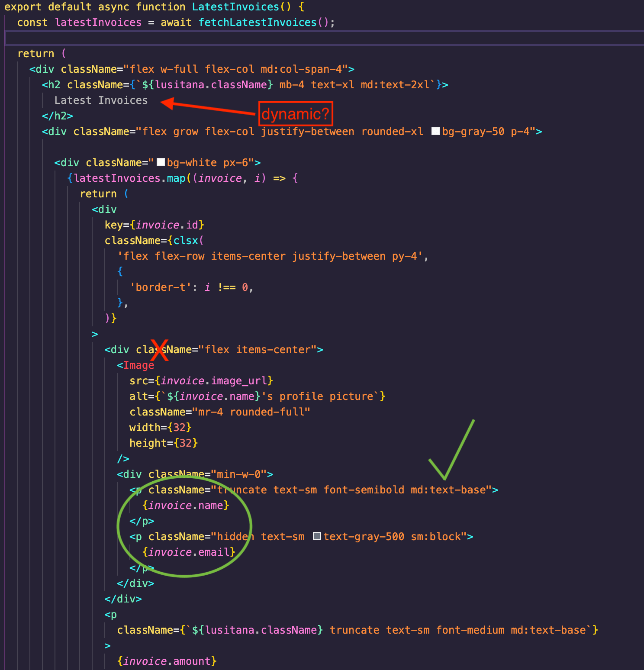Click the bg-gray-50 color swatch
Image resolution: width=644 pixels, height=670 pixels.
tap(436, 131)
